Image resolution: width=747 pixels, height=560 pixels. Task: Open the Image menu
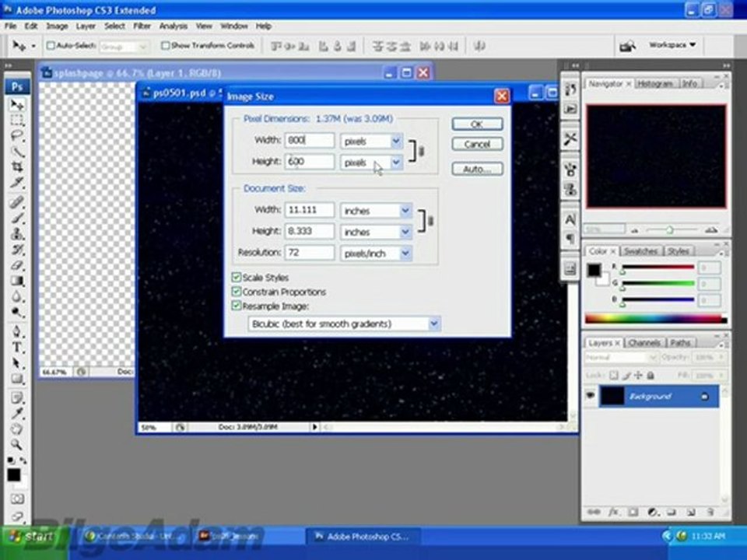pos(57,26)
